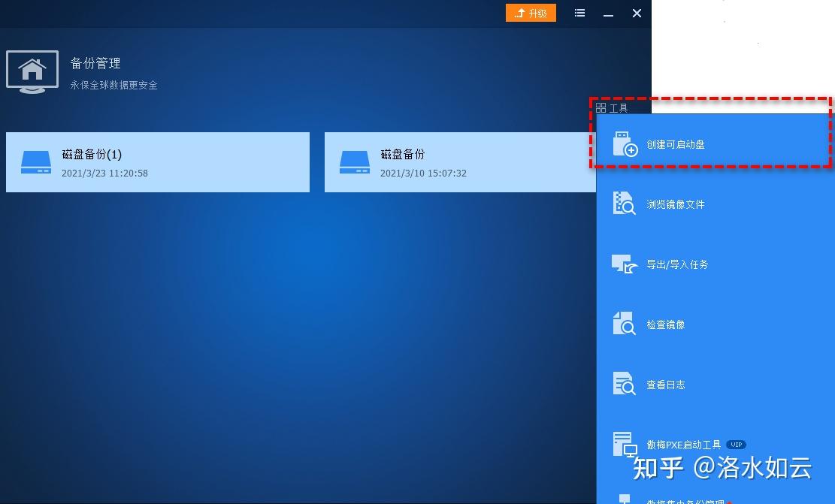This screenshot has height=504, width=835.
Task: Click the 工具 grid icon
Action: tap(601, 108)
